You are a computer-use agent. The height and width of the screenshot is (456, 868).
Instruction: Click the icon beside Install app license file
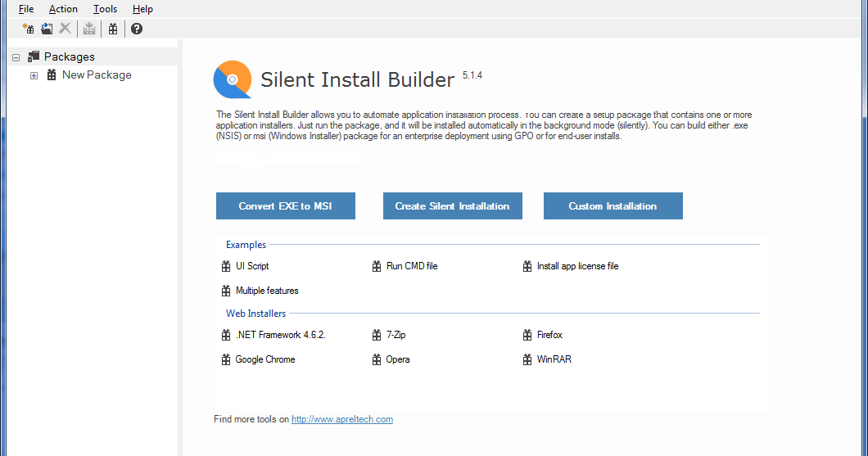click(527, 266)
